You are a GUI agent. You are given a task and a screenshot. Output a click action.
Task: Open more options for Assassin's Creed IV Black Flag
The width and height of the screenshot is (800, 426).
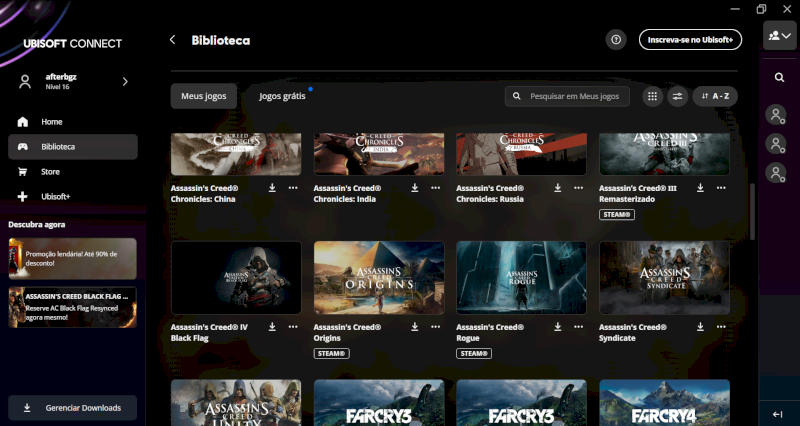tap(293, 327)
